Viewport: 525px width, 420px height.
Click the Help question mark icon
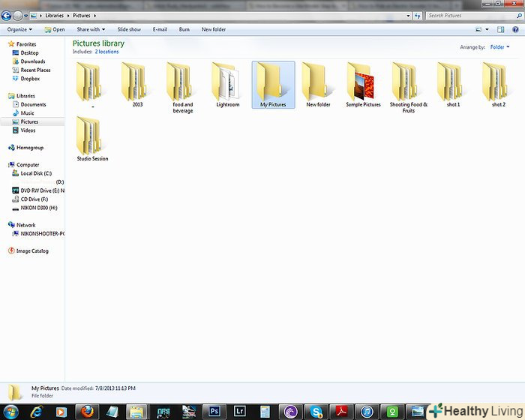click(x=515, y=29)
